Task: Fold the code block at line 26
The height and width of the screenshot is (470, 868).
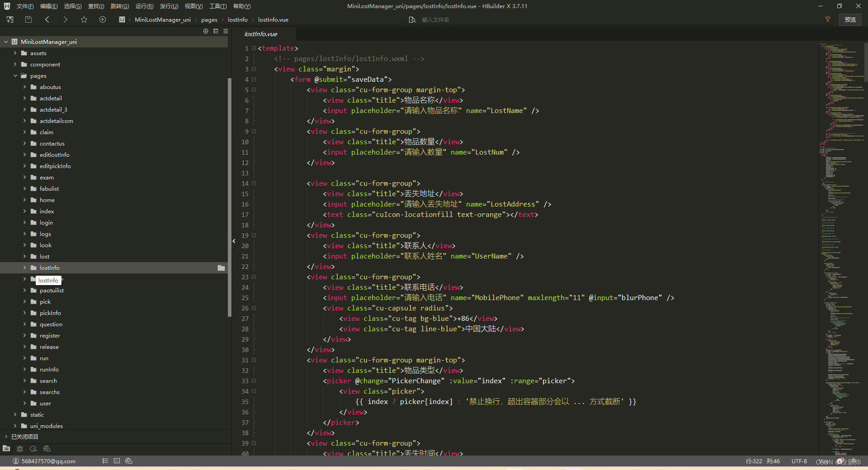Action: (x=254, y=308)
